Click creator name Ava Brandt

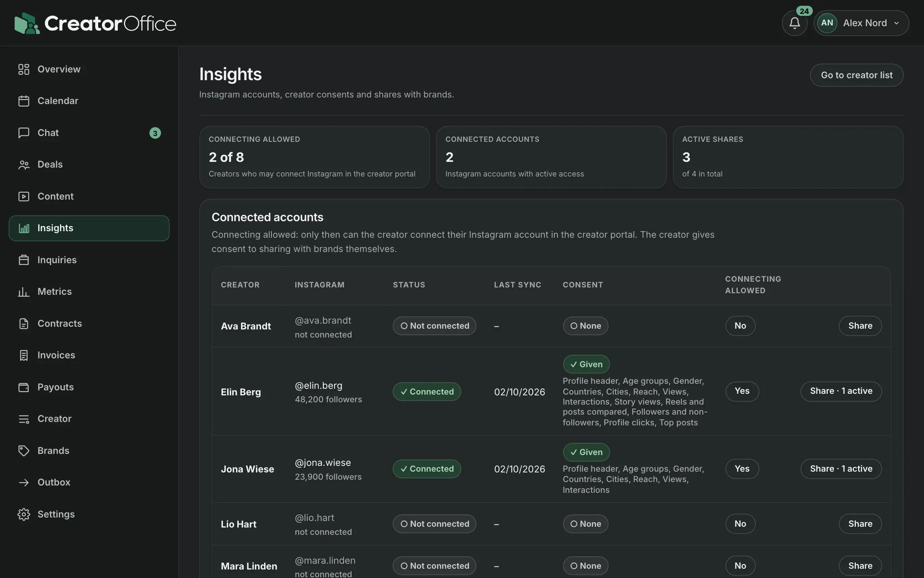click(246, 326)
